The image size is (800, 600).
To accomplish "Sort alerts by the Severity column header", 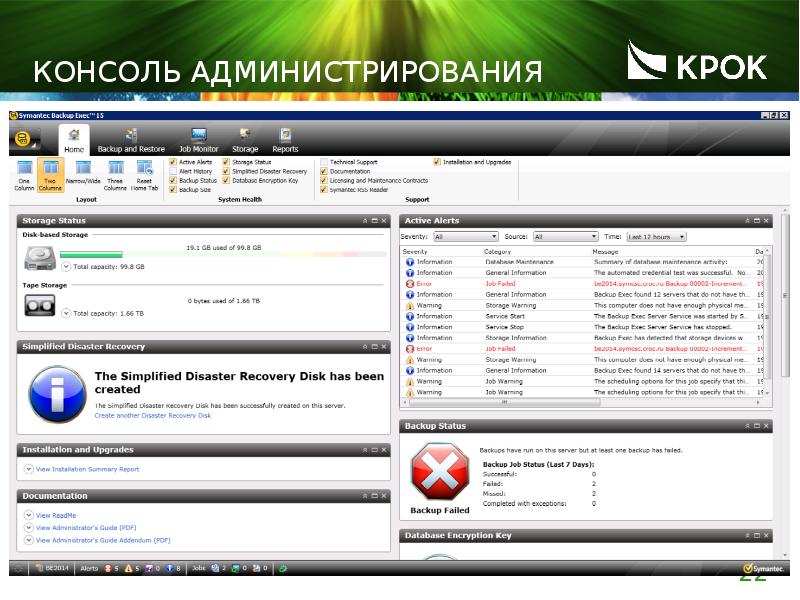I will point(415,252).
